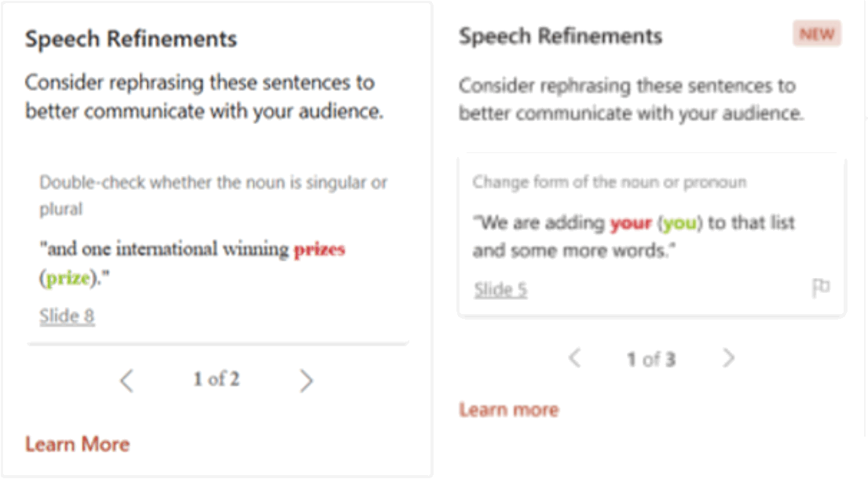Click the red word 'your'
Viewport: 868px width, 479px height.
coord(631,223)
